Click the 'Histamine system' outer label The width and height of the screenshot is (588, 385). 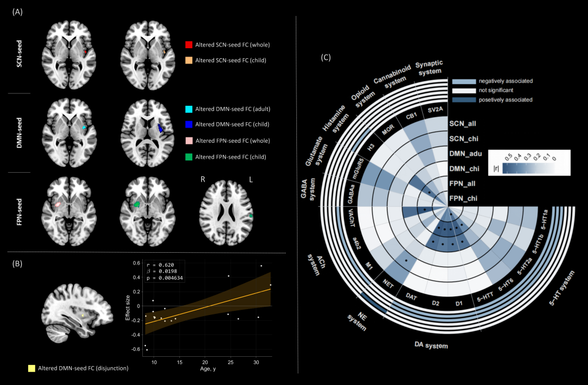(x=336, y=119)
